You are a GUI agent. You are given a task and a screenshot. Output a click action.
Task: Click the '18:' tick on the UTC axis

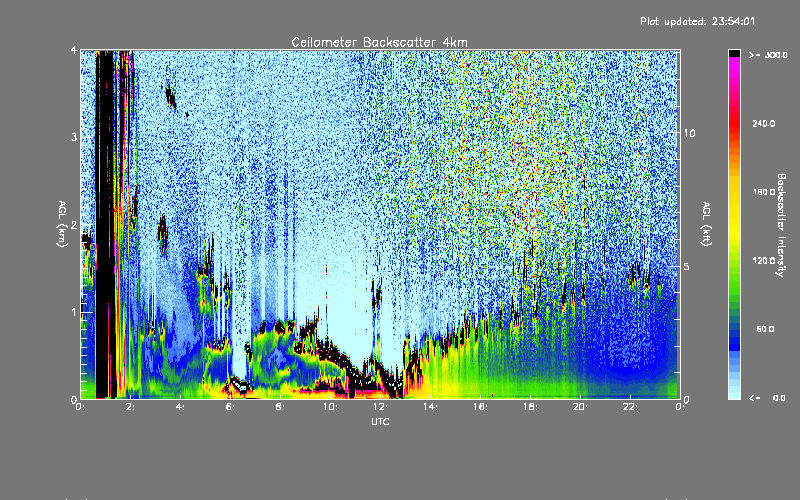(530, 407)
